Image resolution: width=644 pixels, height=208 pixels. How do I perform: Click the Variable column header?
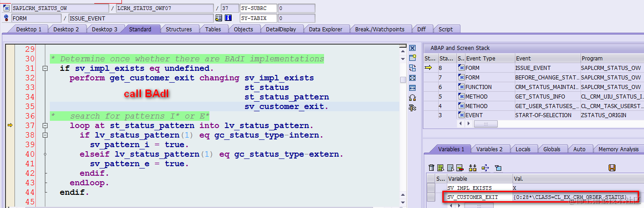click(x=479, y=179)
